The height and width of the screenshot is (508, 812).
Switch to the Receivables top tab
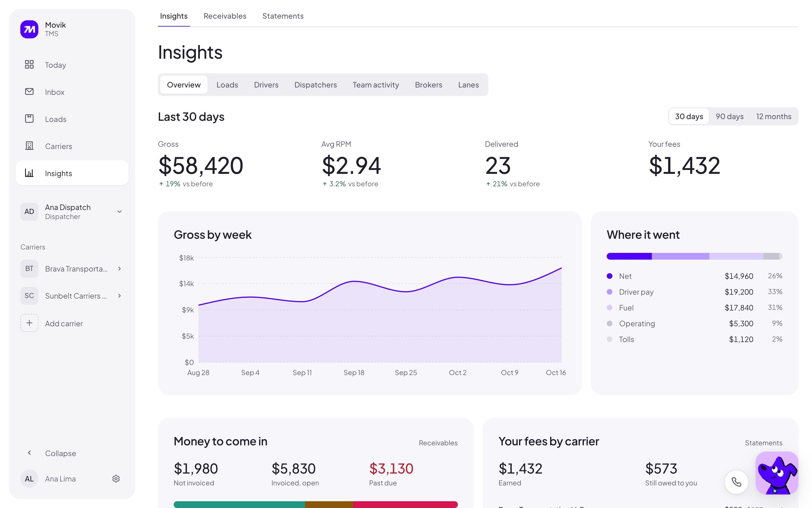pyautogui.click(x=225, y=16)
